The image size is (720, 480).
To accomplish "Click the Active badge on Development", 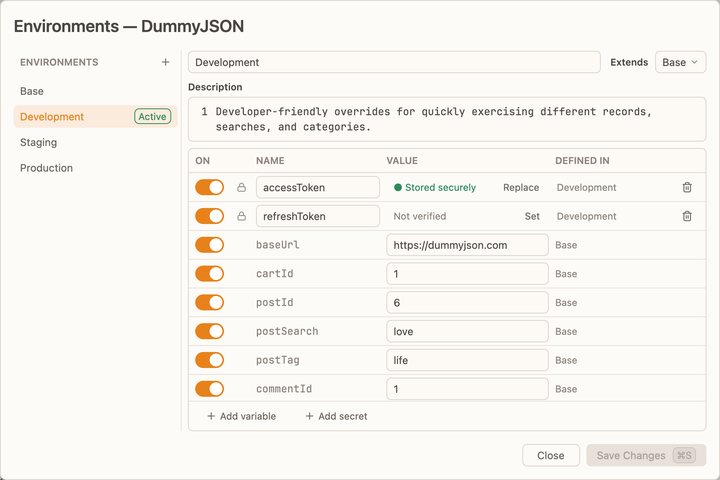I will pos(152,117).
